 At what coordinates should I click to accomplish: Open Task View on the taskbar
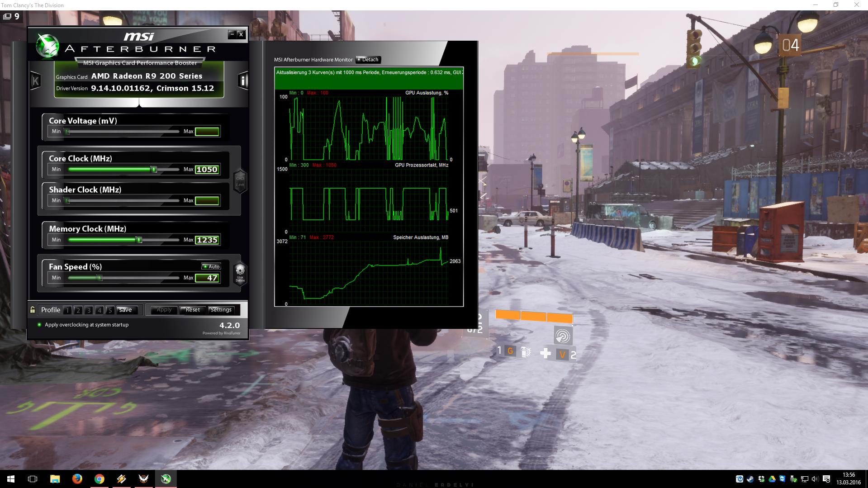33,479
